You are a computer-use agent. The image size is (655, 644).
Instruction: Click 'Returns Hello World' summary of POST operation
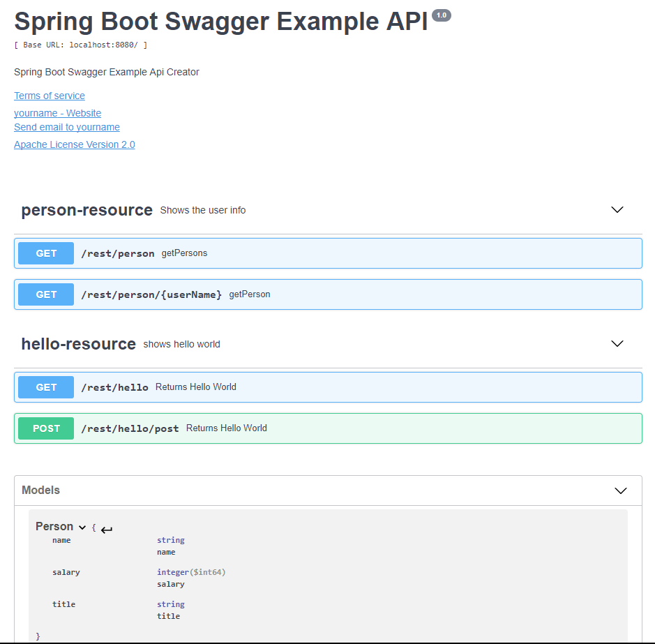tap(227, 428)
